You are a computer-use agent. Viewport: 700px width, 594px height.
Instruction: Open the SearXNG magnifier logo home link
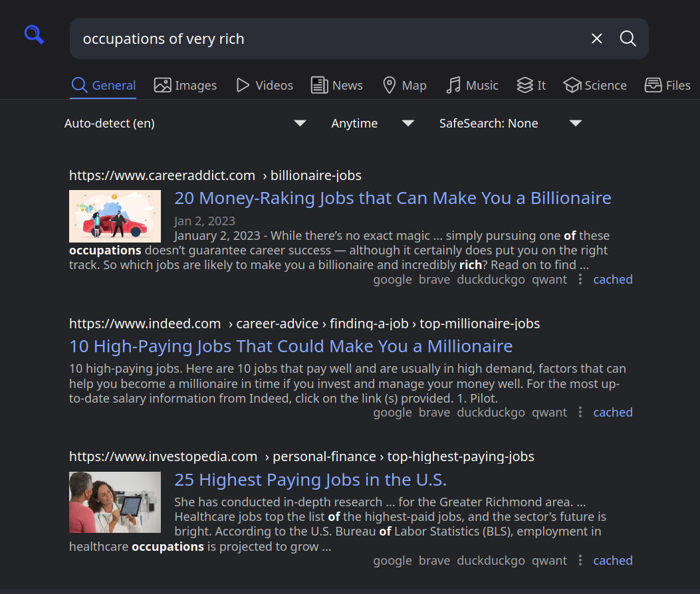point(35,35)
